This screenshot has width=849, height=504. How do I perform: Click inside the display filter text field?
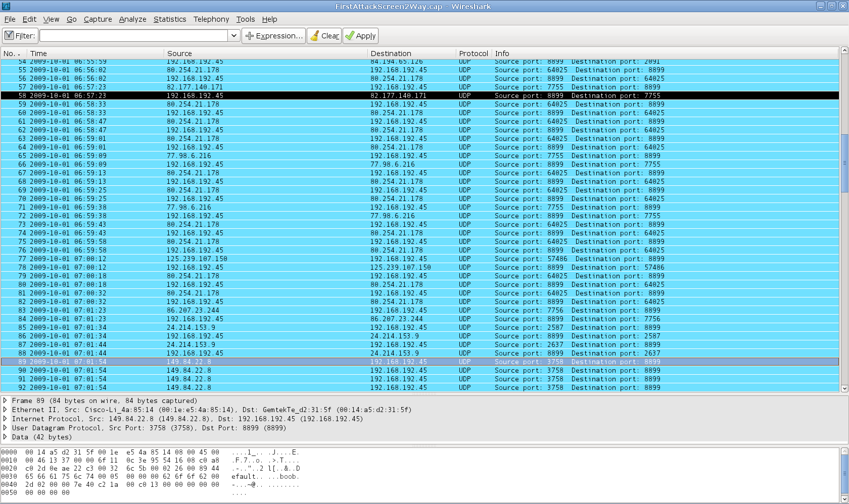coord(134,36)
